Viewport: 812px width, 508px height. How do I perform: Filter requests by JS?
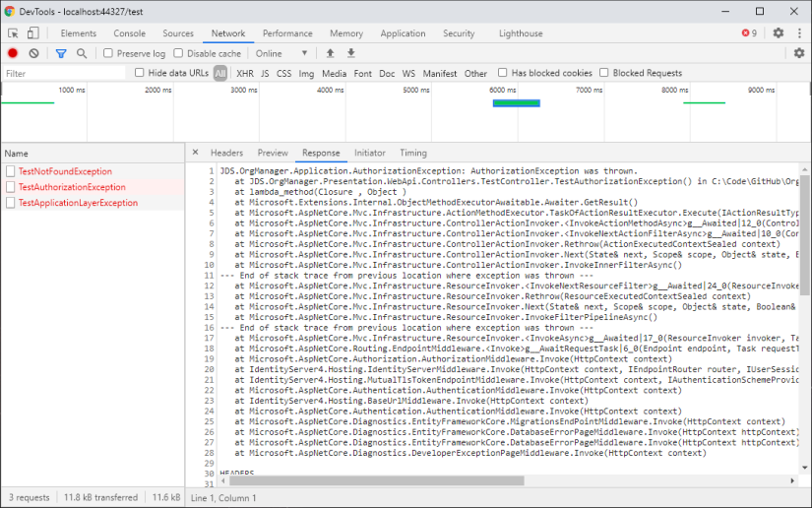tap(265, 73)
